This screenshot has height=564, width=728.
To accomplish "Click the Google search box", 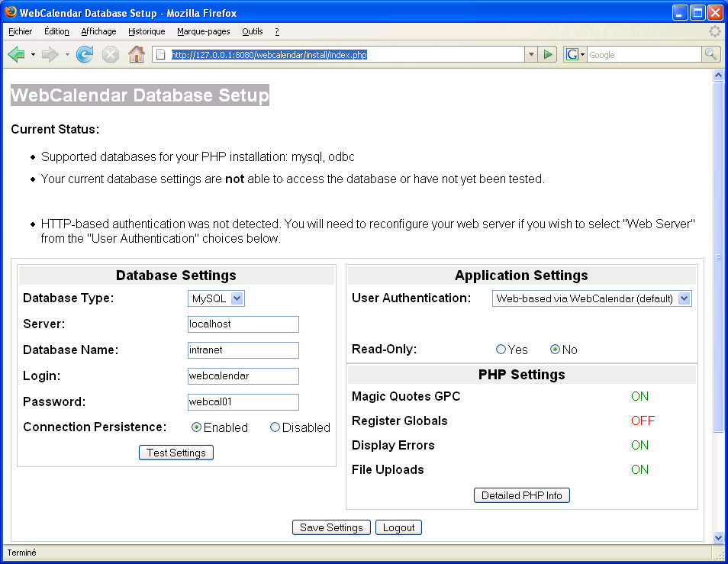I will tap(643, 55).
